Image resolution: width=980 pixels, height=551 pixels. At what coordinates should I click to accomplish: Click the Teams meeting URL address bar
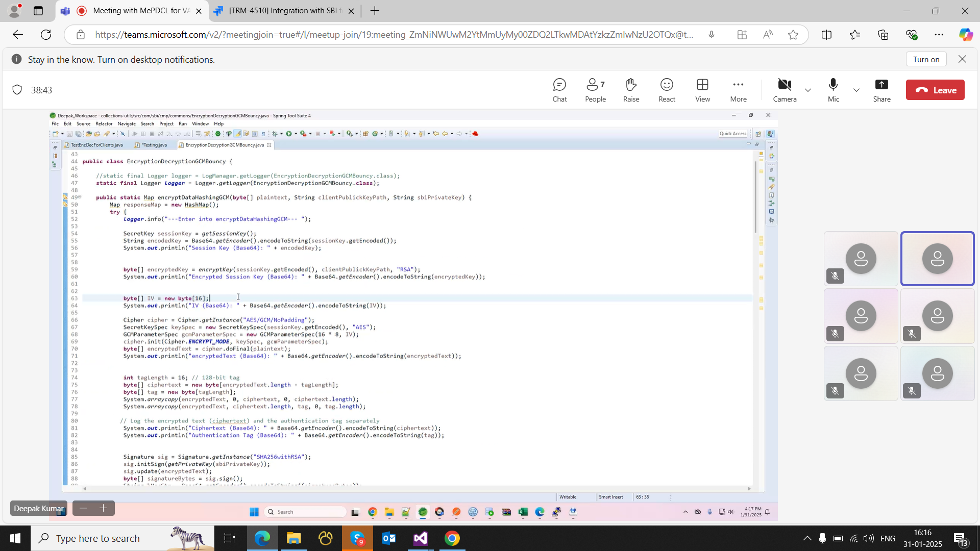pos(393,35)
